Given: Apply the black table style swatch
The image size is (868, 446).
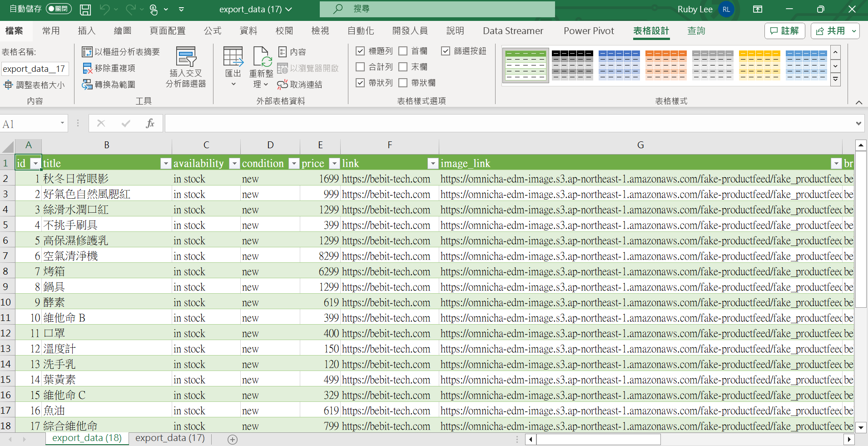Looking at the screenshot, I should coord(572,65).
